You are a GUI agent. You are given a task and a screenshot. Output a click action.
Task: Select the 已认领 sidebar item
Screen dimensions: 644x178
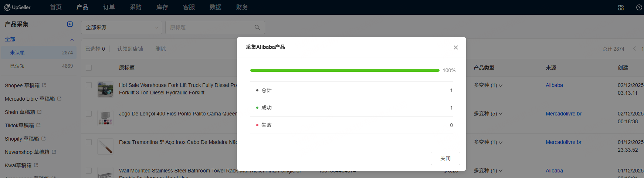[x=17, y=66]
